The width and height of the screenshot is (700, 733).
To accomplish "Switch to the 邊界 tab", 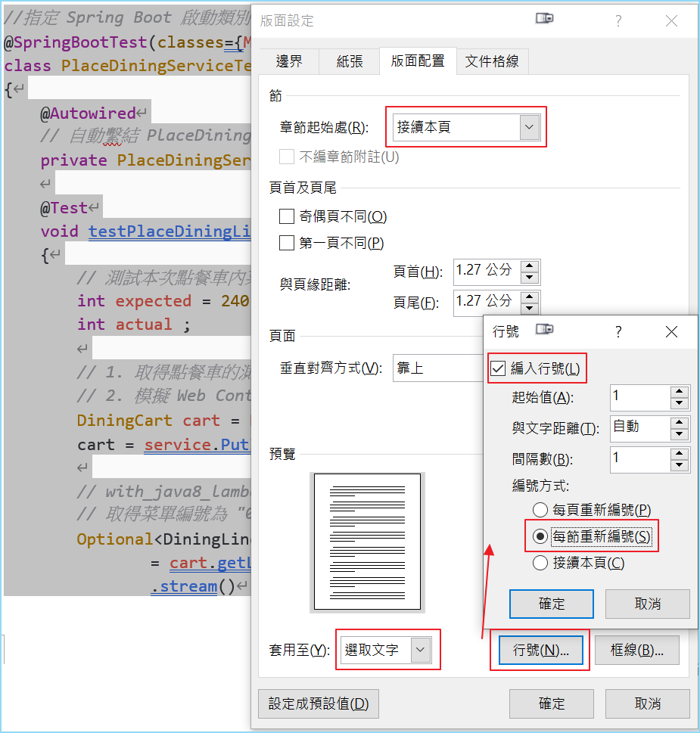I will pyautogui.click(x=289, y=61).
